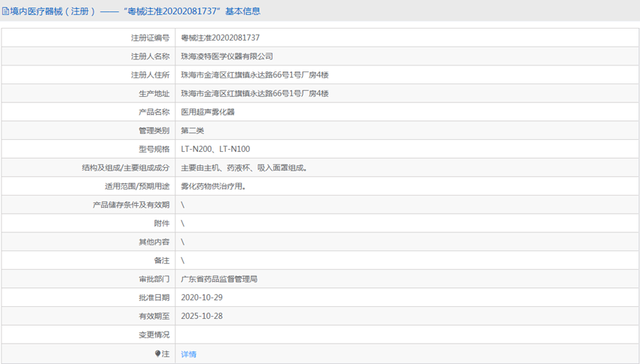Click the 变更情况 row label
The image size is (640, 364).
(154, 335)
